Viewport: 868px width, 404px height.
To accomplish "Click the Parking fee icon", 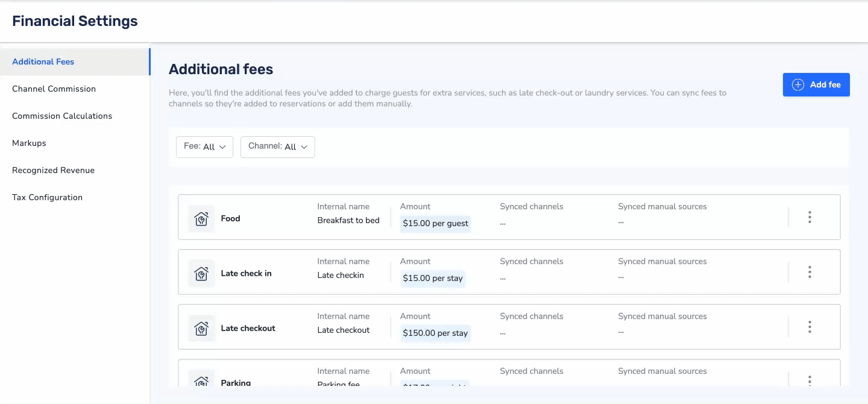I will pos(201,380).
